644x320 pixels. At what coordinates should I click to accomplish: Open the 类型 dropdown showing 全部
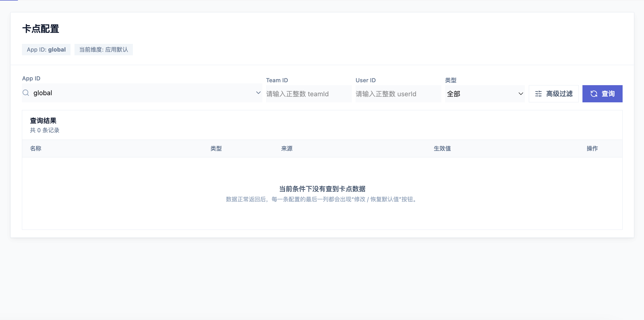[x=485, y=94]
